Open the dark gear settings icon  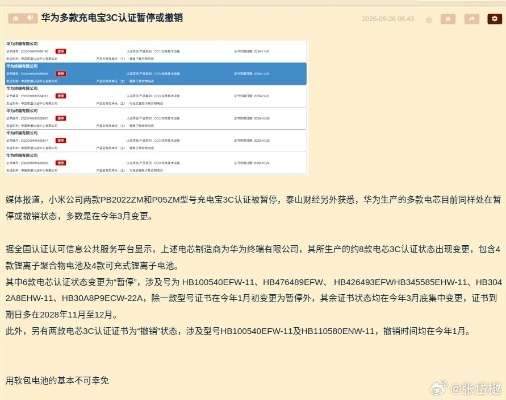tap(495, 19)
